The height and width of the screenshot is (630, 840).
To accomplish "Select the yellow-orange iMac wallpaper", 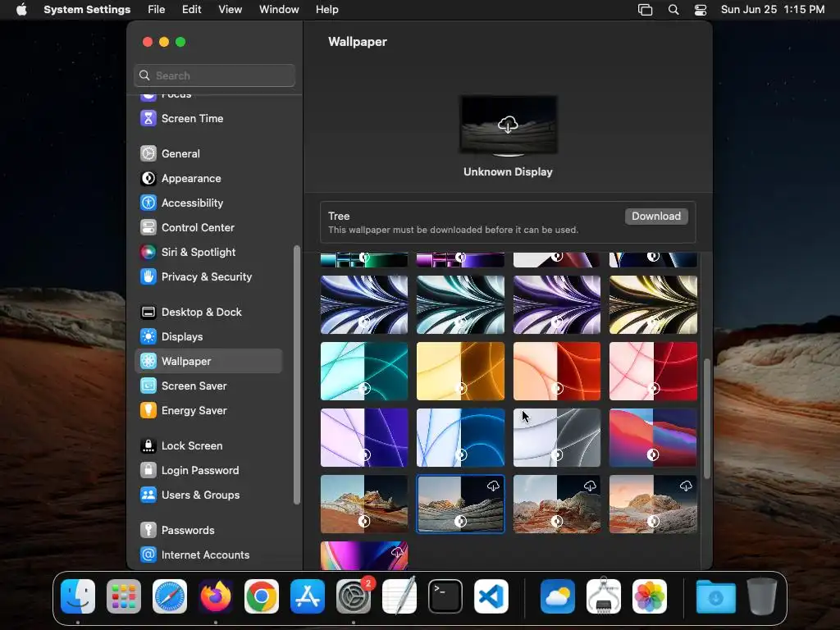I will pyautogui.click(x=460, y=372).
